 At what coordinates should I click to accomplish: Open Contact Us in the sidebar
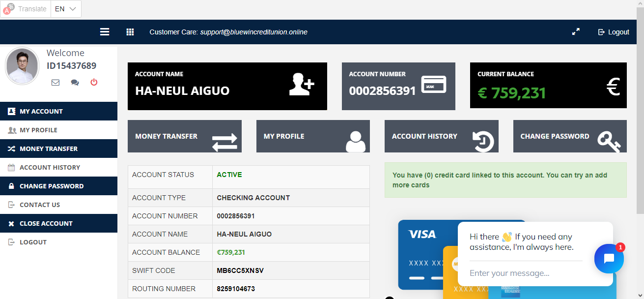coord(40,205)
